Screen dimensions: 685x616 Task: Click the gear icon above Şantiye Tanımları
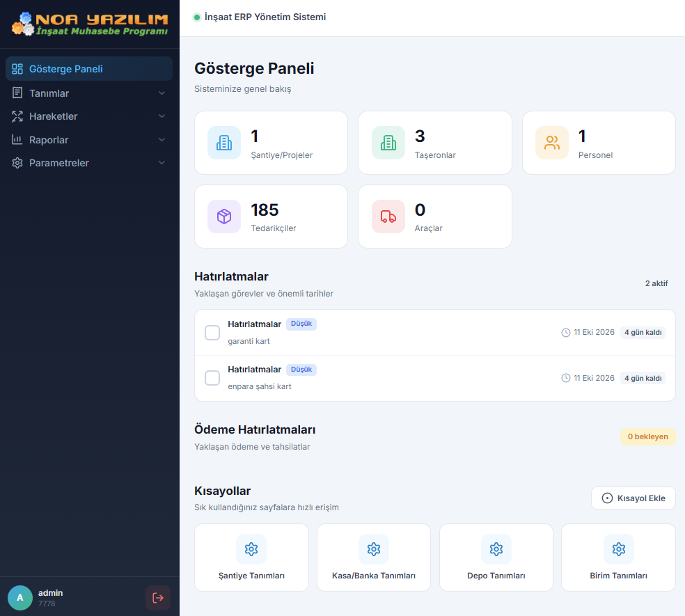[251, 549]
